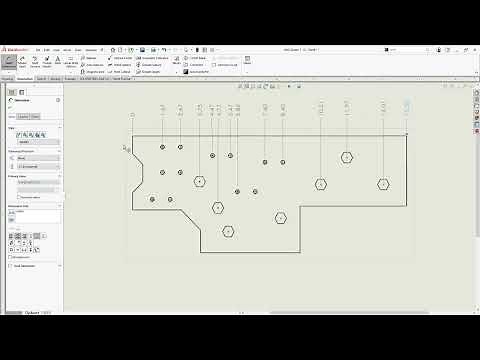Pick the Magnetic Line tool
480x360 pixels.
[x=92, y=72]
